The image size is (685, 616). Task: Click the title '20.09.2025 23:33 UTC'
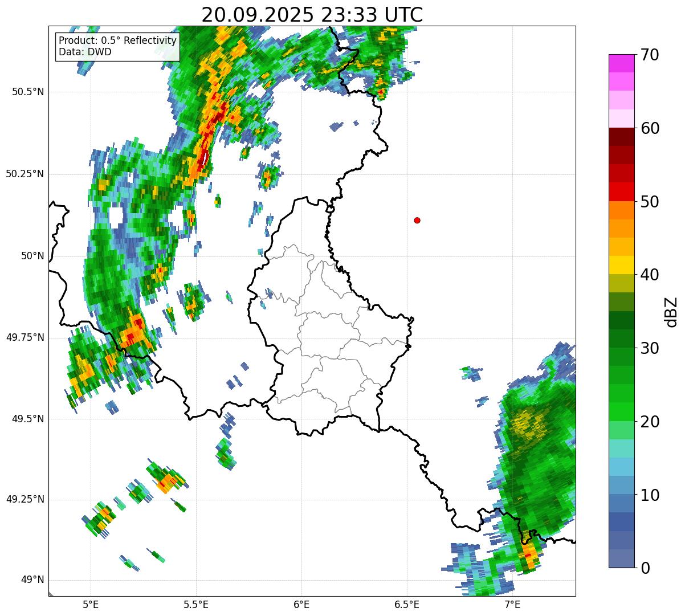pos(312,14)
